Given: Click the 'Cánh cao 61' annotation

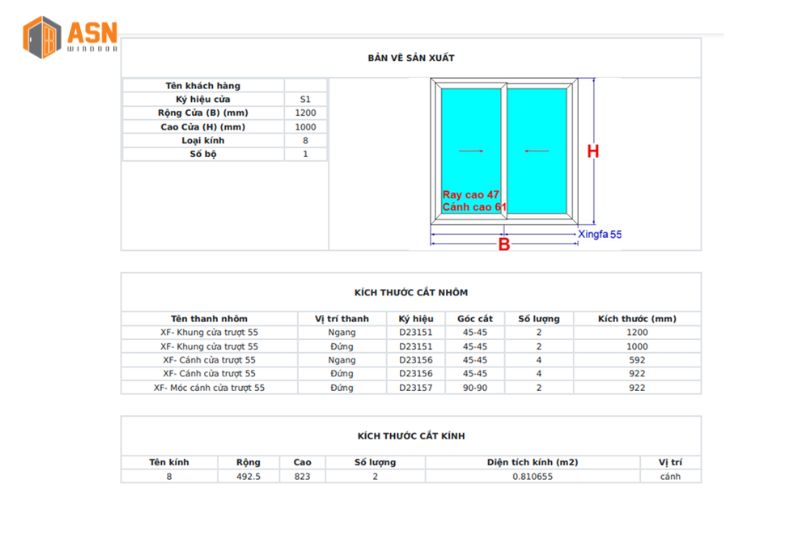Looking at the screenshot, I should coord(474,207).
